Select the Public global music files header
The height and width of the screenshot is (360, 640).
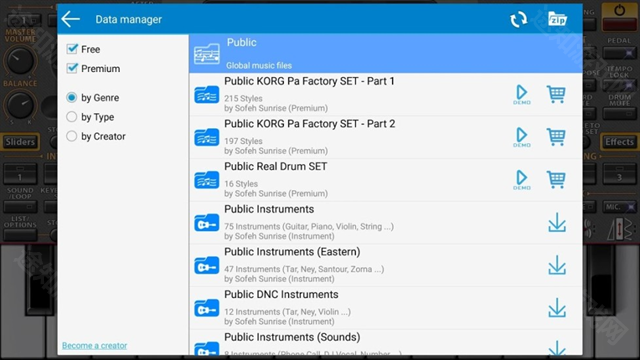point(386,53)
